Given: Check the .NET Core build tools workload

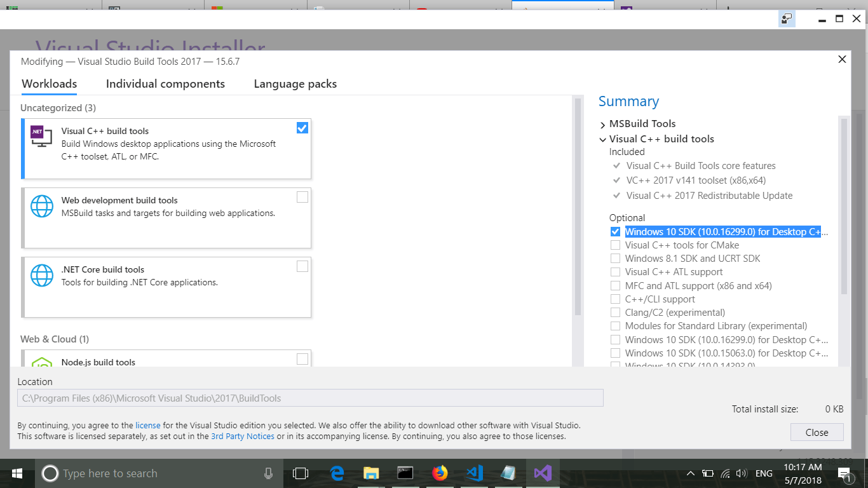Looking at the screenshot, I should 302,266.
